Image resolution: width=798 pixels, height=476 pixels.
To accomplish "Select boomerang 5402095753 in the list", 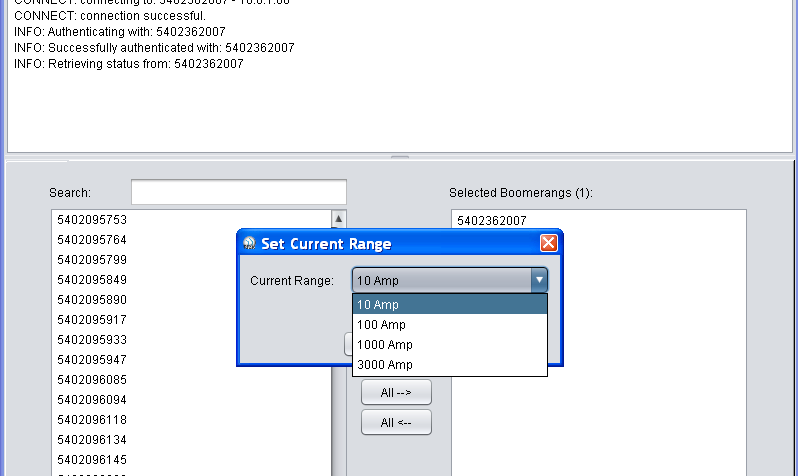I will tap(191, 220).
